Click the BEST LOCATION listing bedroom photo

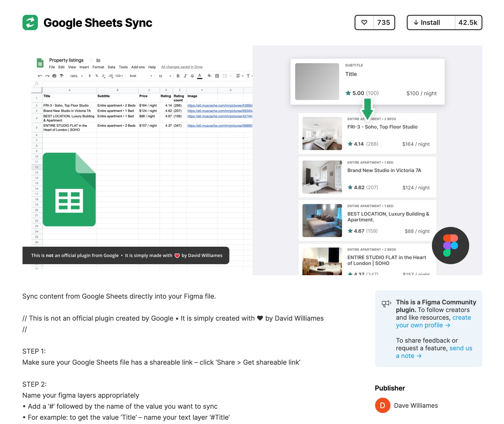tap(322, 220)
